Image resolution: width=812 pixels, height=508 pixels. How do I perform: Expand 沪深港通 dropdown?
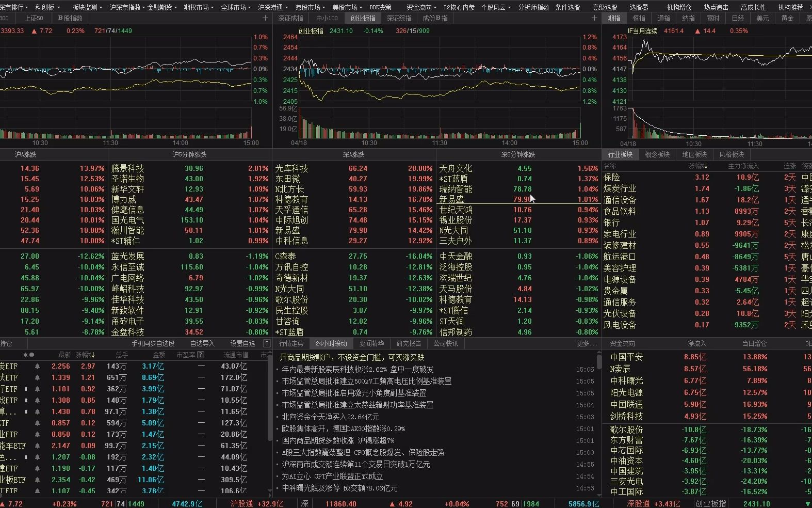[x=273, y=7]
